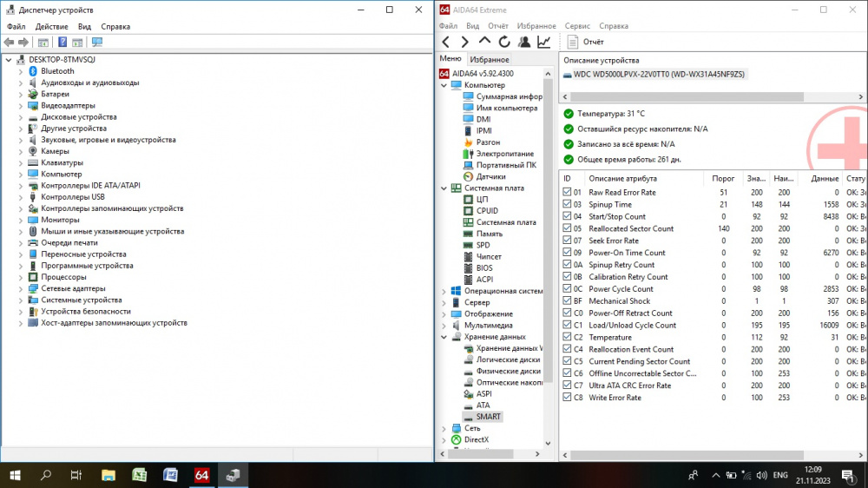Click the Отчёт report toolbar button
This screenshot has height=488, width=868.
tap(586, 42)
